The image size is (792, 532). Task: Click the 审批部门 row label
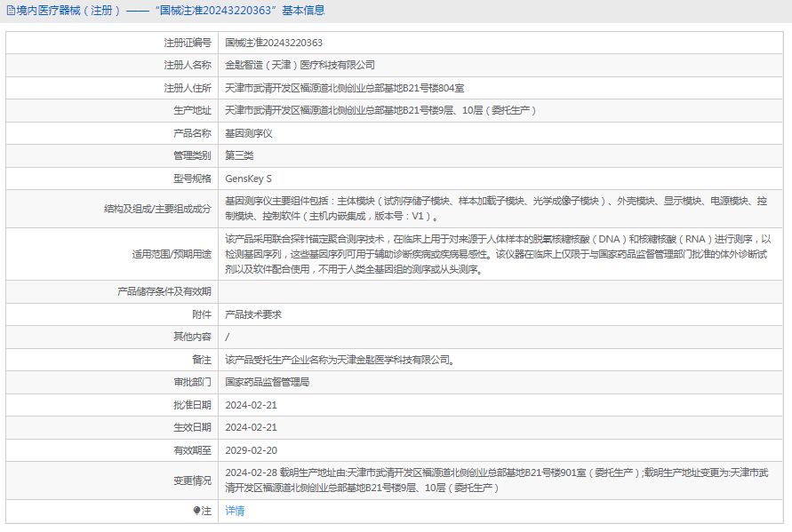pyautogui.click(x=192, y=382)
